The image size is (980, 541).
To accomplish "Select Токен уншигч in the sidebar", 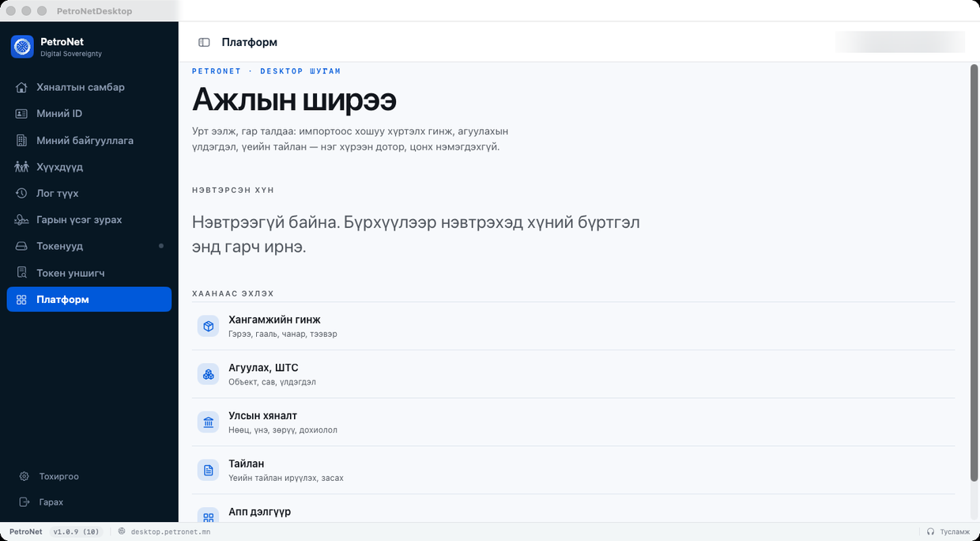I will [89, 273].
